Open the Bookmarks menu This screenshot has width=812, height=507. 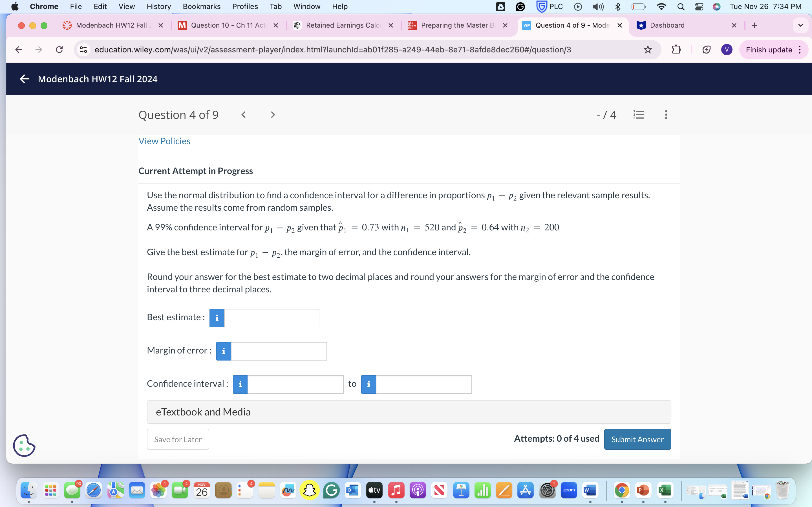click(201, 6)
